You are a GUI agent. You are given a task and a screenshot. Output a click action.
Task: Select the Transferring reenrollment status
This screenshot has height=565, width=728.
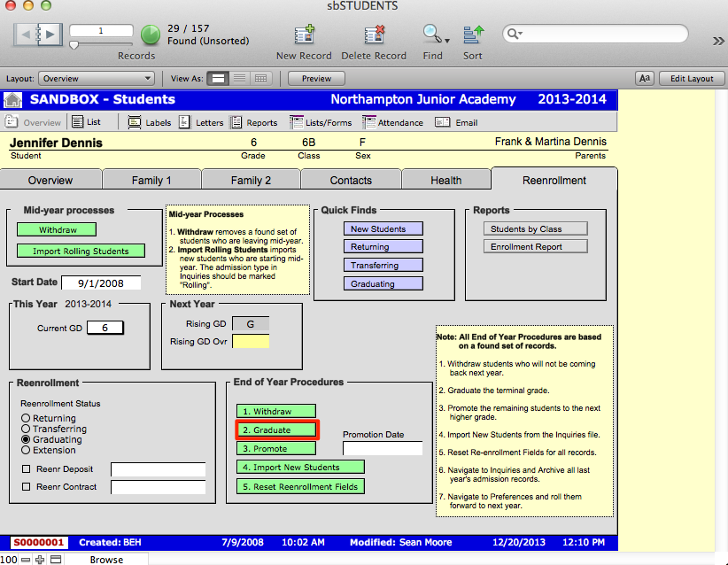click(x=27, y=429)
